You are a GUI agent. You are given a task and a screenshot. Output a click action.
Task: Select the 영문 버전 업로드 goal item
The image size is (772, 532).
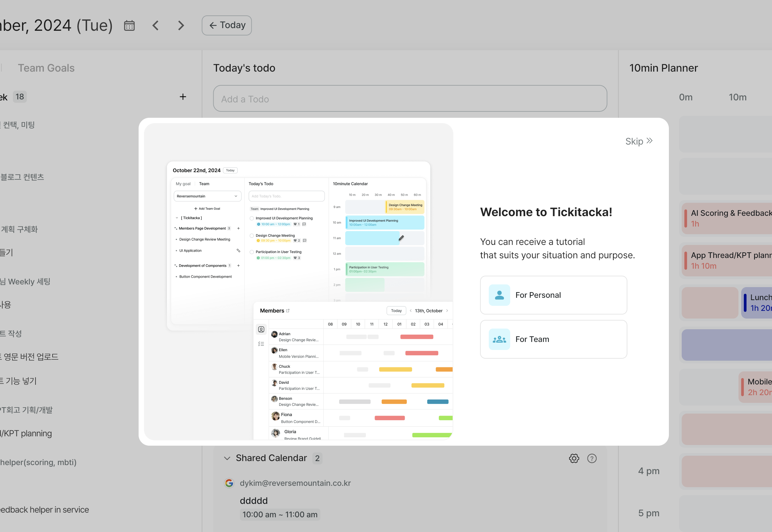tap(29, 357)
